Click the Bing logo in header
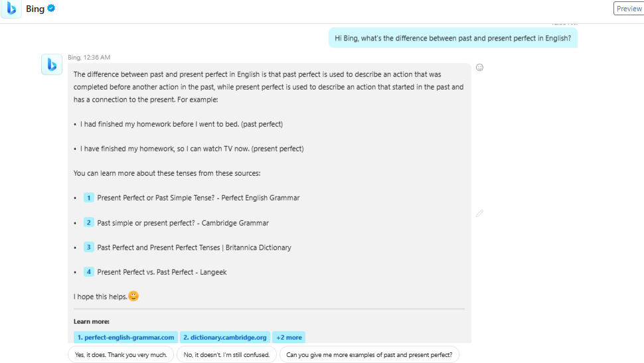The image size is (644, 363). point(11,8)
